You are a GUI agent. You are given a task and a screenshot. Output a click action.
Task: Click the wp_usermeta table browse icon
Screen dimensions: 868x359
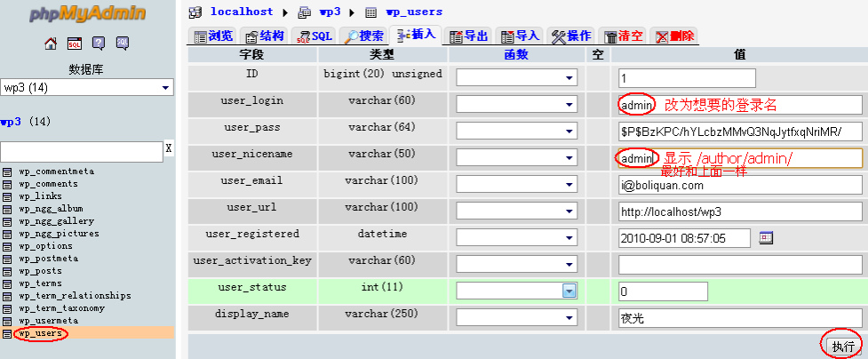click(7, 321)
